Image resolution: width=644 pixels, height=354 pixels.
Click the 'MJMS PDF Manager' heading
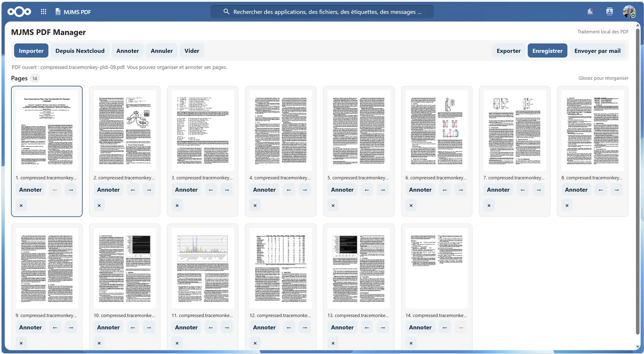pos(48,32)
